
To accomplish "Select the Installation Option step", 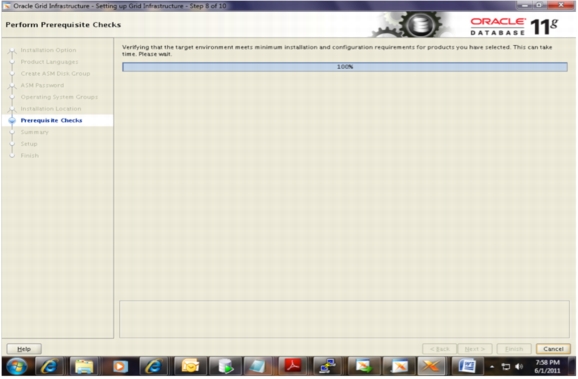I will [x=48, y=50].
